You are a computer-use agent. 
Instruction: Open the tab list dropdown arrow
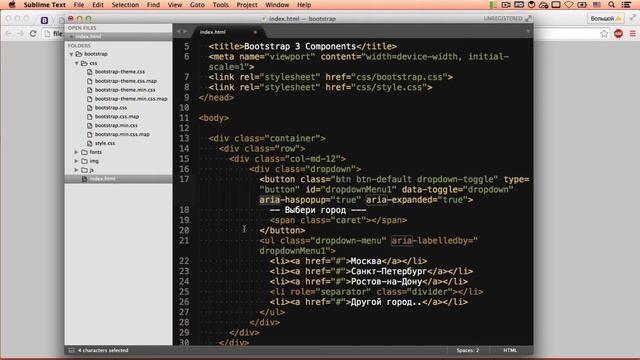point(528,31)
